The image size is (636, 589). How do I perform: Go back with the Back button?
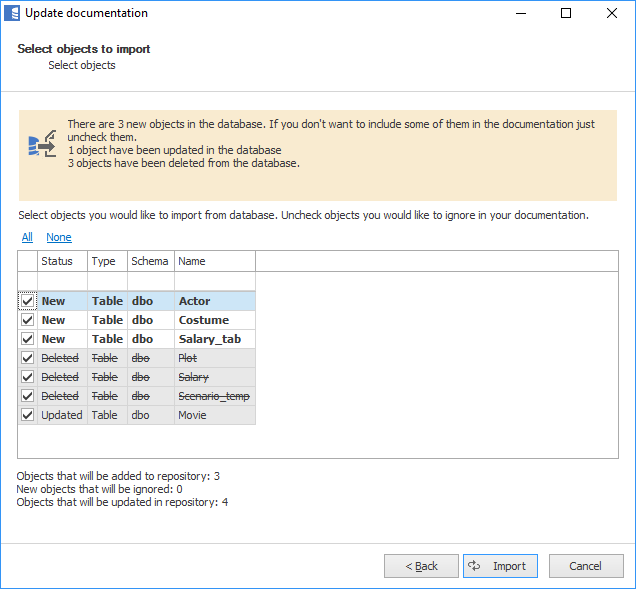click(421, 566)
